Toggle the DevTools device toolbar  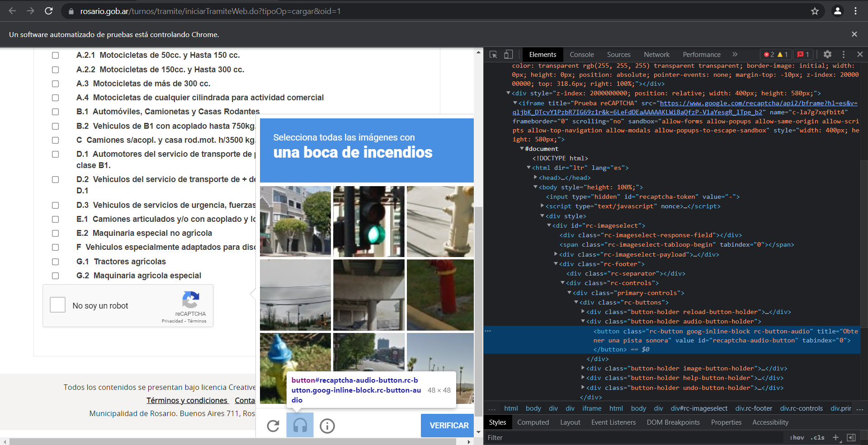(x=509, y=55)
